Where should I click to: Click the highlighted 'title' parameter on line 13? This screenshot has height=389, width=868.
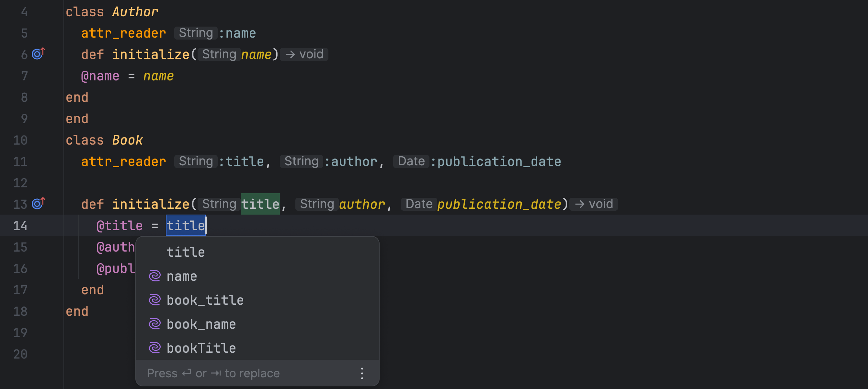tap(260, 204)
